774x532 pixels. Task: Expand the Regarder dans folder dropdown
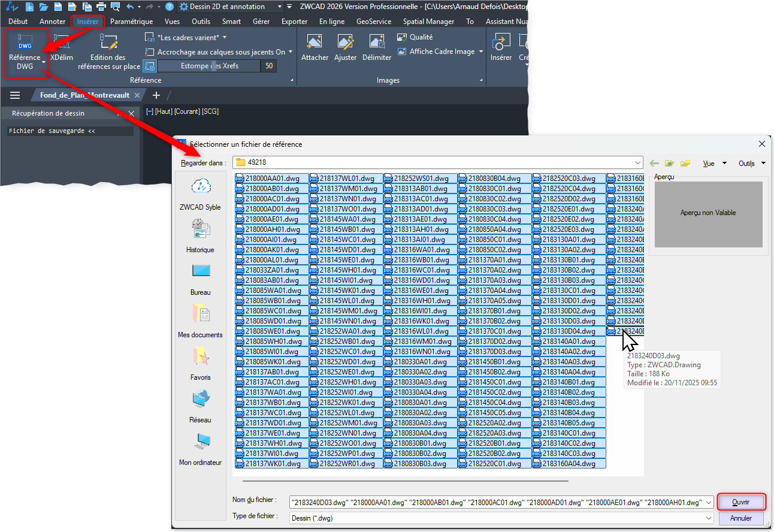637,162
